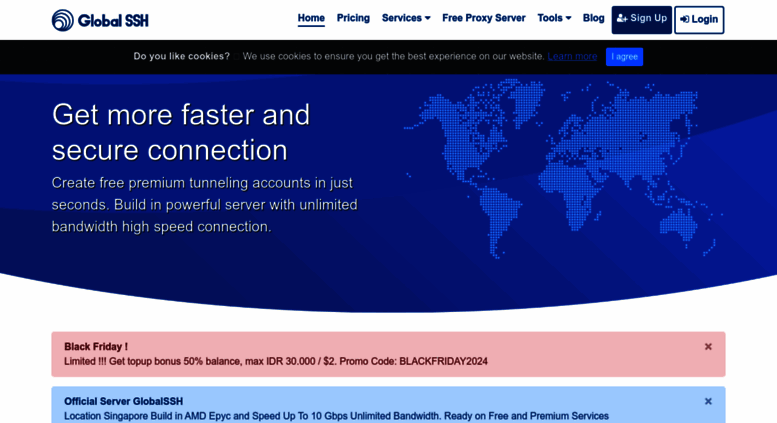Close the Official Server GlobalSSH alert
The image size is (777, 423).
708,401
